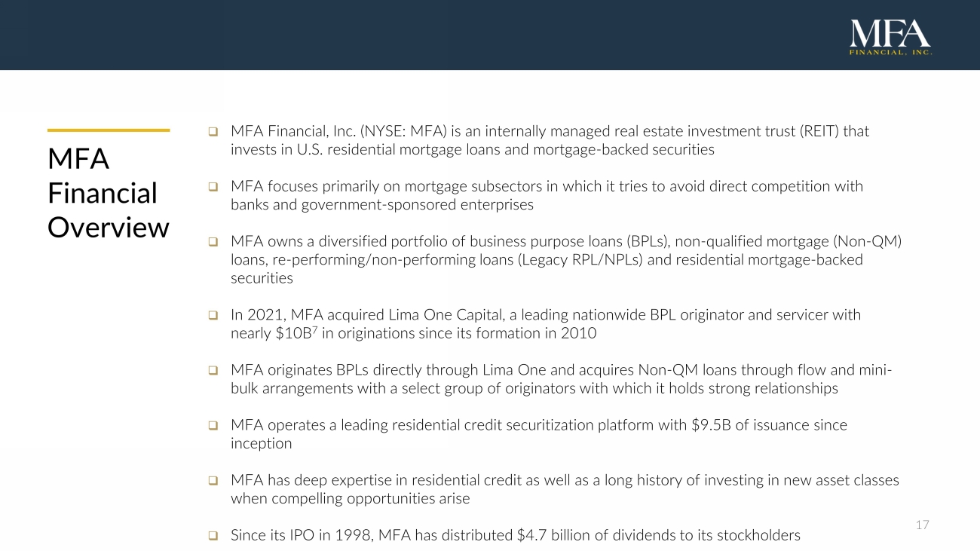
Task: Click slide page number 17
Action: 922,525
